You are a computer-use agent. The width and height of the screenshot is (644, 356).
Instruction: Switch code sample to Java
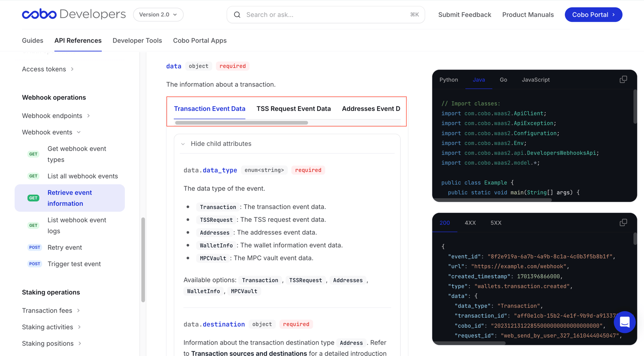(479, 80)
